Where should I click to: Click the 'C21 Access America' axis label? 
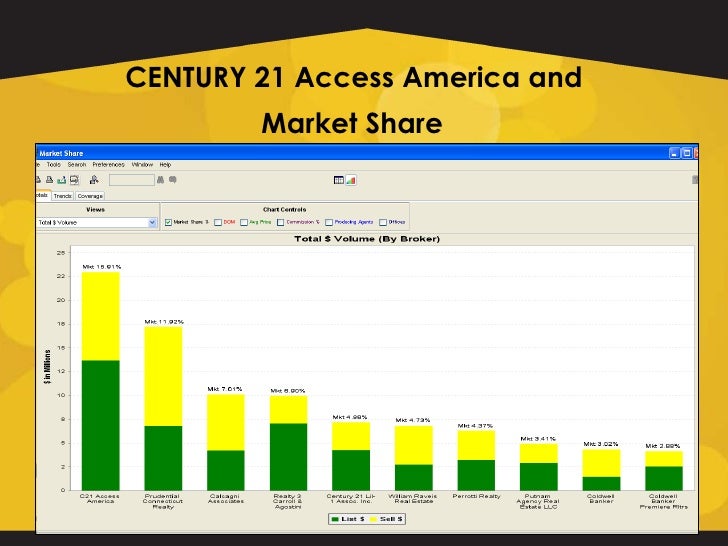point(100,499)
